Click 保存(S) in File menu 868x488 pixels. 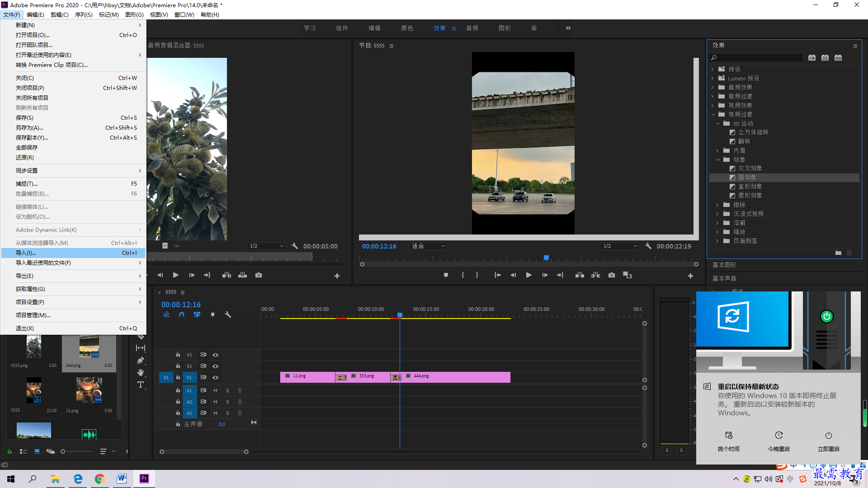[74, 118]
